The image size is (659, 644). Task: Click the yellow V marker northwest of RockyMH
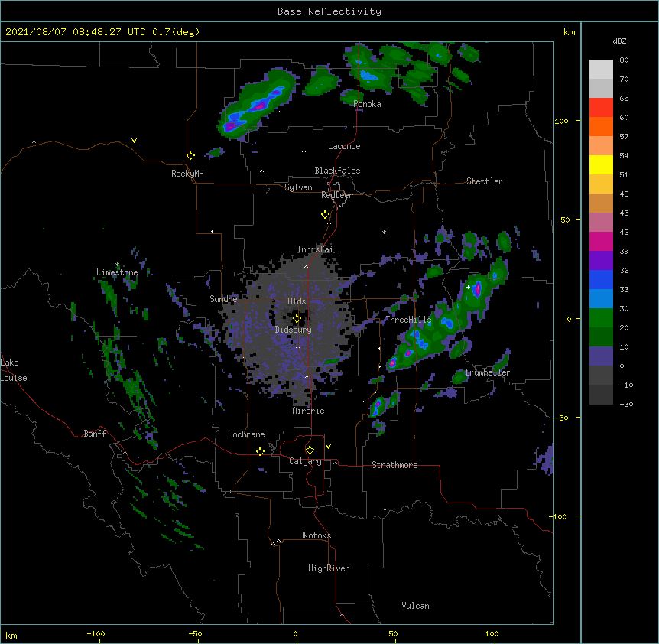click(134, 141)
